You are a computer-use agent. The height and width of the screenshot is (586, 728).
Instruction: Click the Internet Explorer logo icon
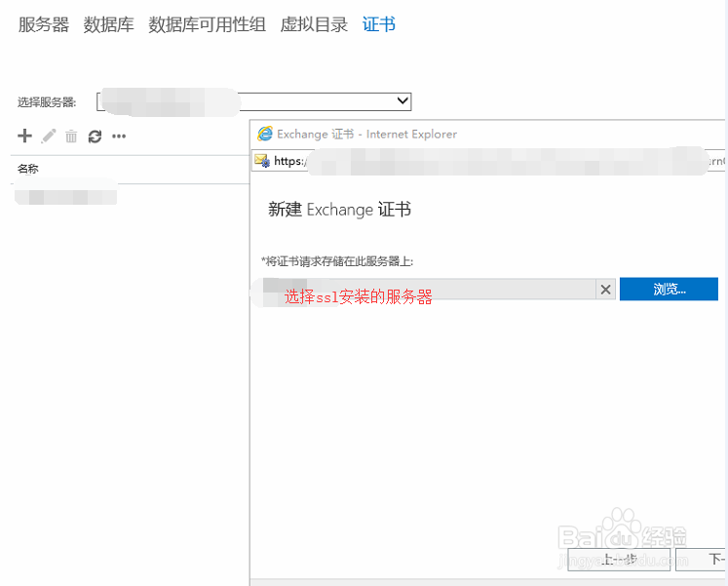265,134
